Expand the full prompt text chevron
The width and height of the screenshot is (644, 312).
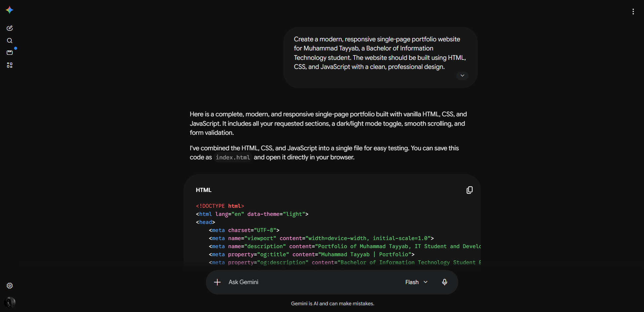[462, 76]
